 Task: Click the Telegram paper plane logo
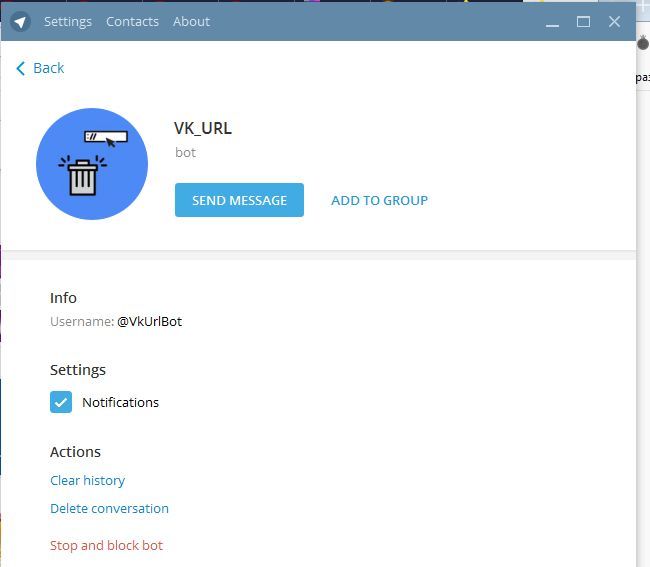coord(20,22)
